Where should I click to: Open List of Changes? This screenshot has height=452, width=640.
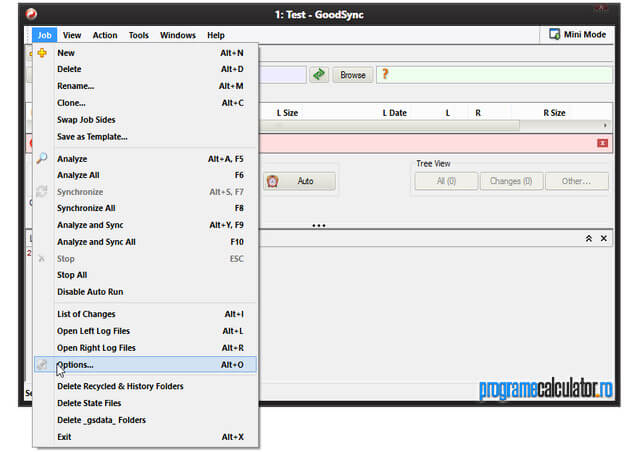pyautogui.click(x=146, y=314)
